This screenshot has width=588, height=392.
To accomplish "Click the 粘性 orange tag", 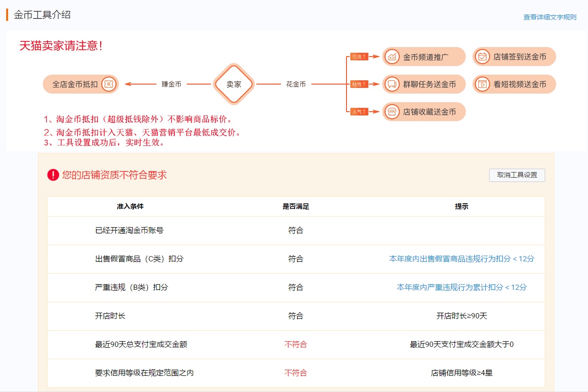I will (x=359, y=84).
